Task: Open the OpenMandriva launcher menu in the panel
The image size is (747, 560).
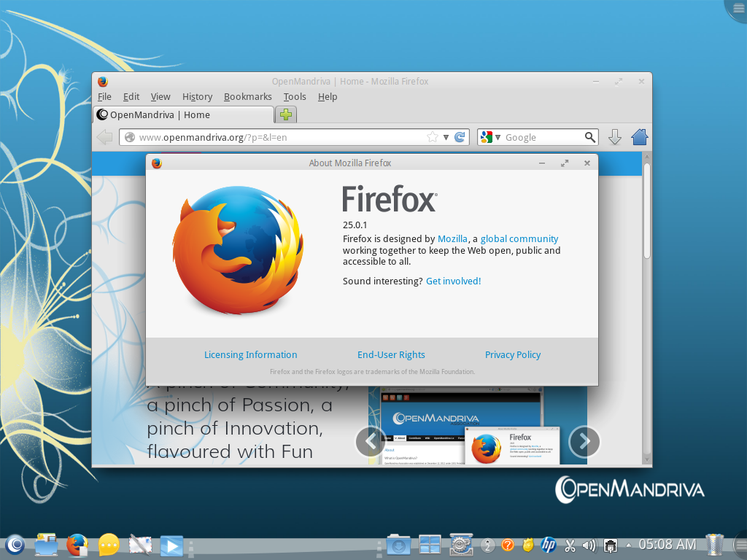Action: pos(15,544)
